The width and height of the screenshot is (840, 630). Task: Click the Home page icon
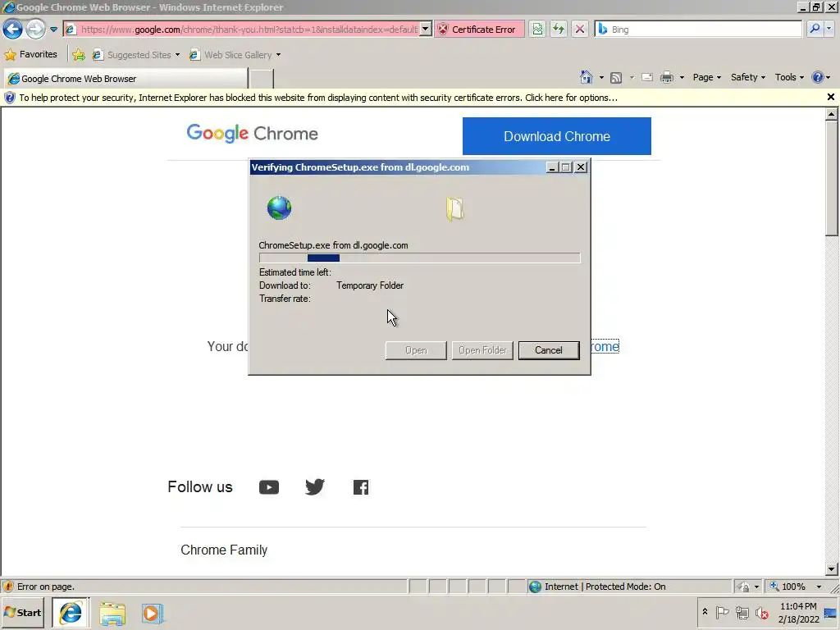(586, 77)
